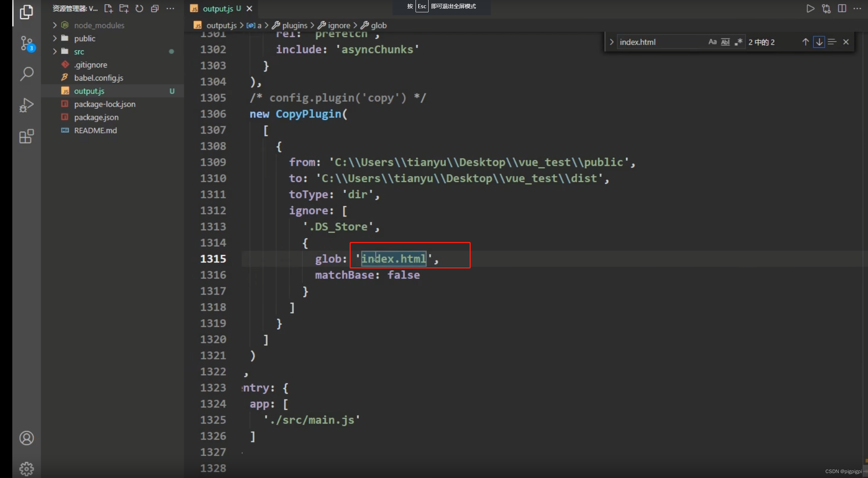Click 'matchBase: false' on line 1316
This screenshot has width=868, height=478.
367,275
